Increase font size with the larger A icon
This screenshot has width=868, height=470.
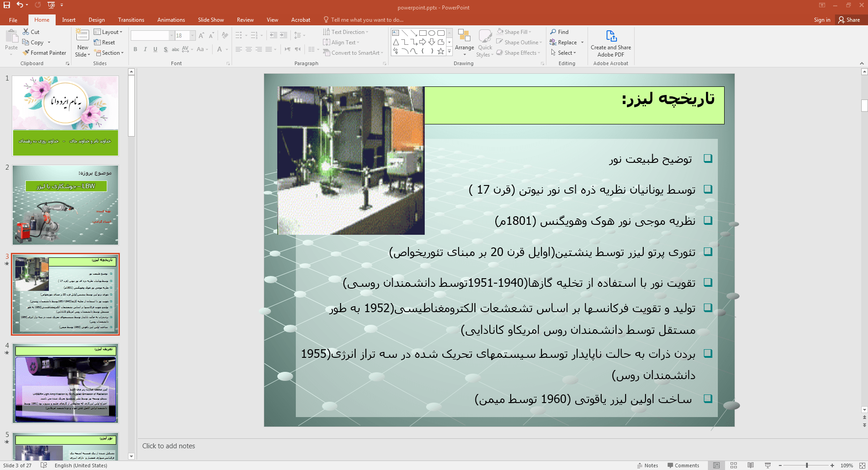[x=201, y=35]
